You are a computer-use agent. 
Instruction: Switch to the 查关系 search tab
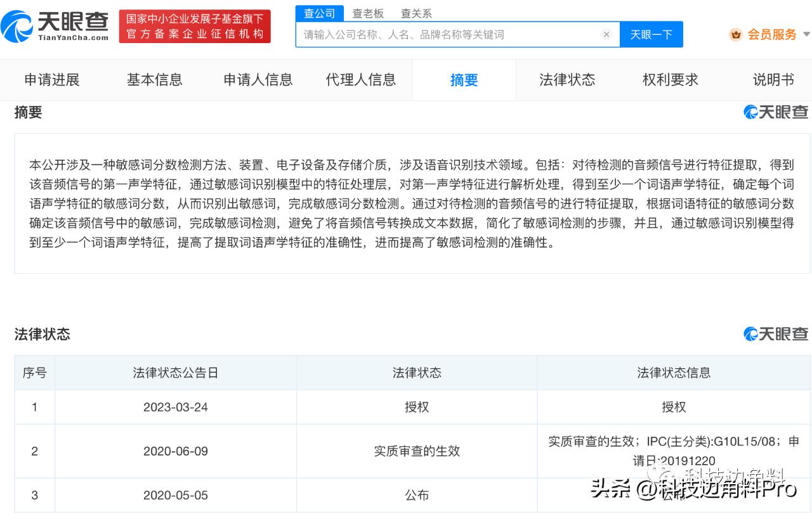(x=416, y=13)
